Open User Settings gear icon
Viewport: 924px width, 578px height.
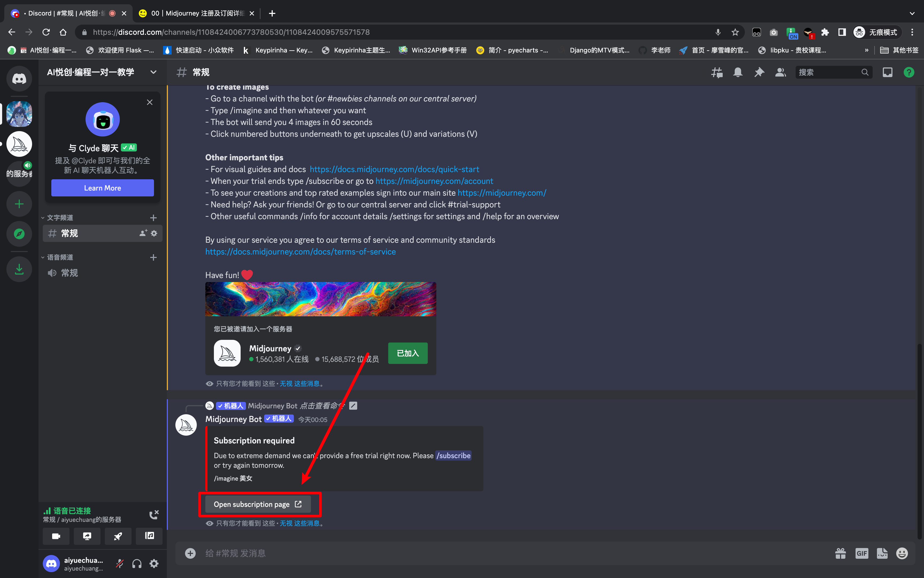pyautogui.click(x=154, y=564)
